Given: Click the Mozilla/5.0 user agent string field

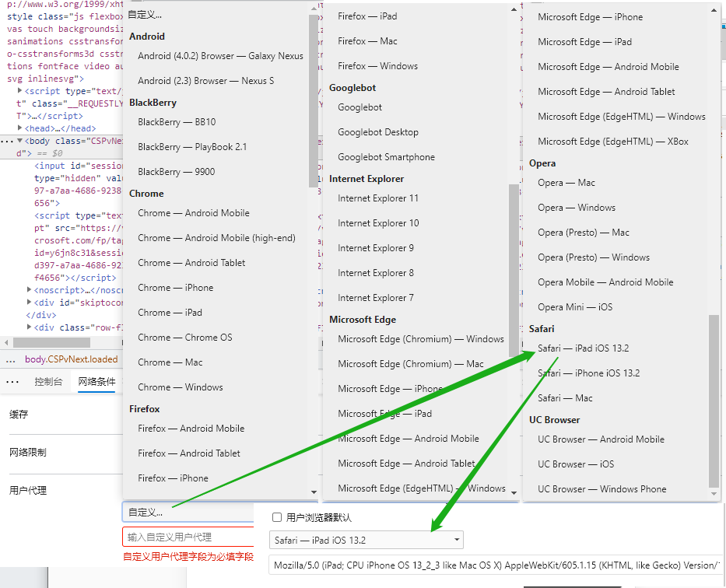Looking at the screenshot, I should 496,565.
